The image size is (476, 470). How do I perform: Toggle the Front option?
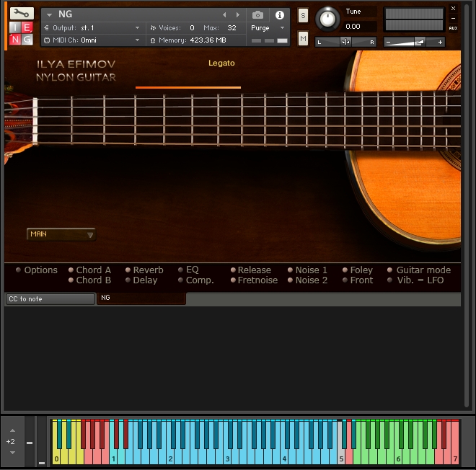(x=345, y=280)
